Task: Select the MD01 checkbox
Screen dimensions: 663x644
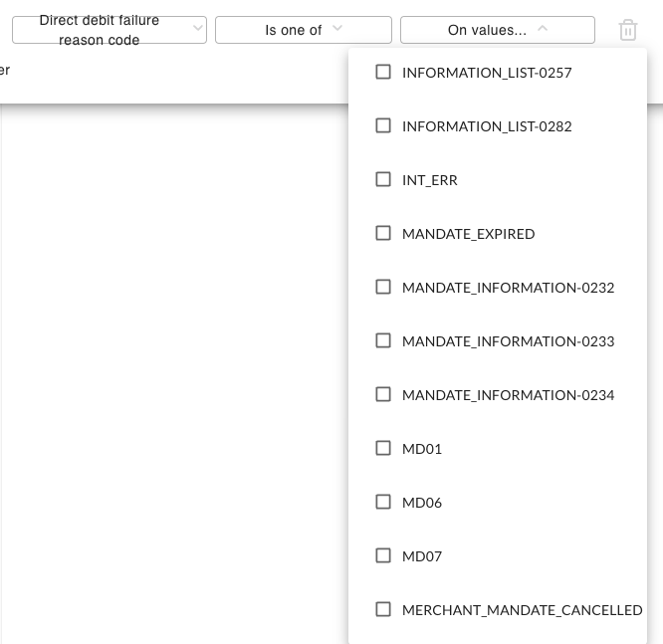Action: [x=383, y=448]
